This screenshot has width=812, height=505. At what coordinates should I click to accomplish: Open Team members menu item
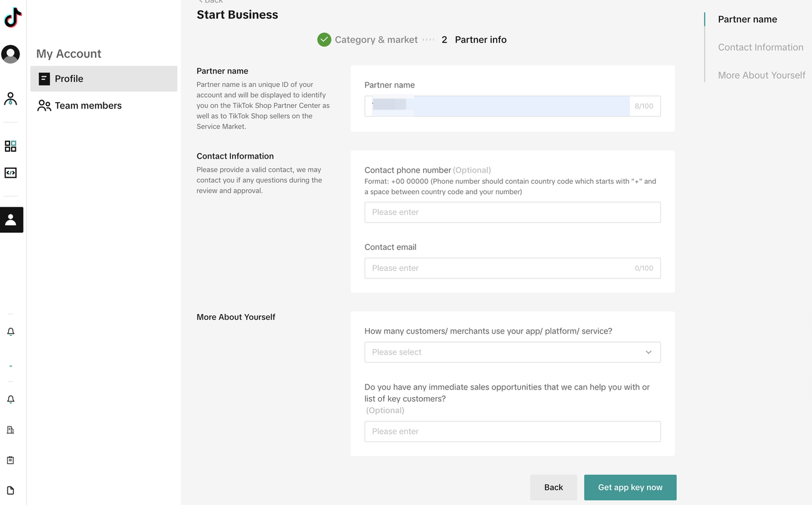pos(104,106)
